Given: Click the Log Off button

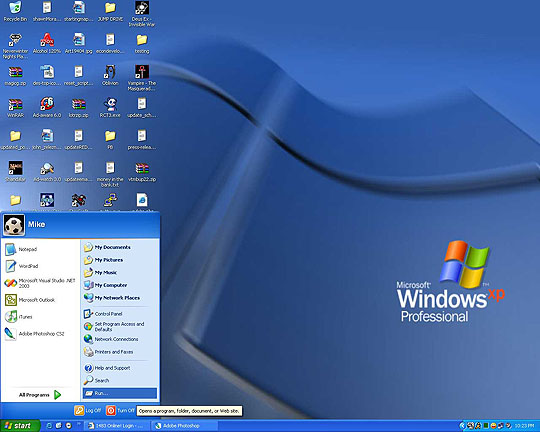Looking at the screenshot, I should click(x=88, y=410).
